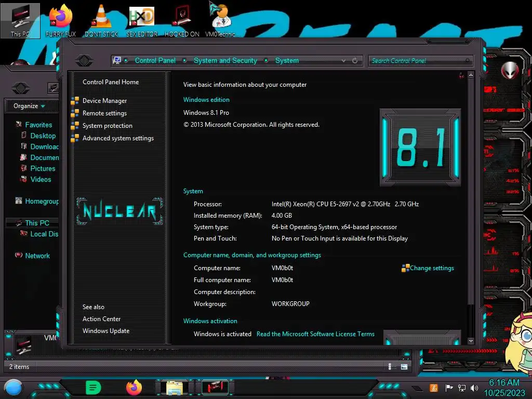Open the Java tray icon
Screen dimensions: 532x399
434,388
